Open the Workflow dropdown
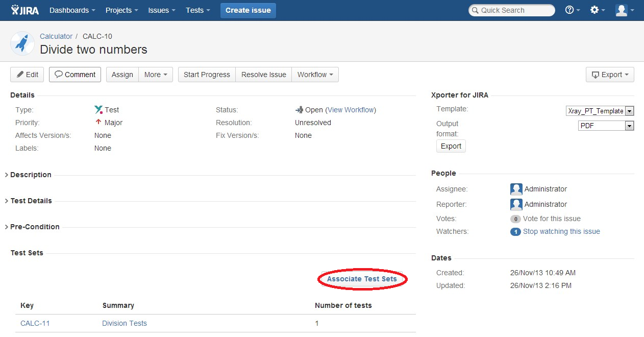 (315, 75)
